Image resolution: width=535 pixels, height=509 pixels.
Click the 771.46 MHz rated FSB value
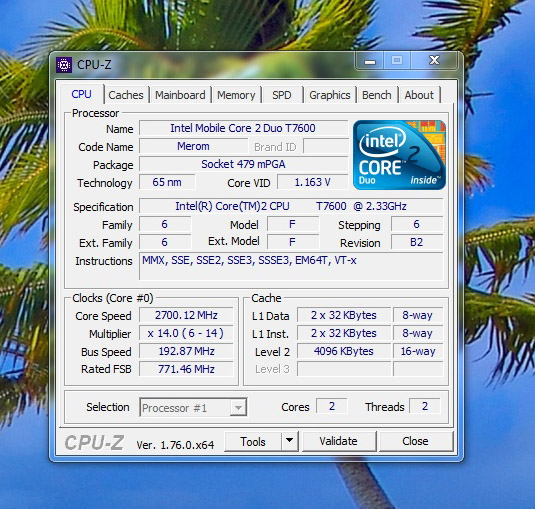coord(186,369)
